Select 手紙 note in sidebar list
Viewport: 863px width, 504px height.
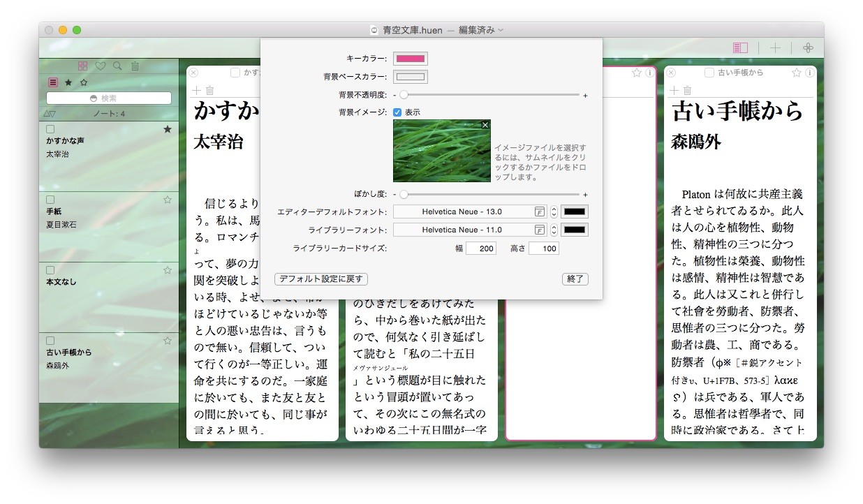[109, 227]
